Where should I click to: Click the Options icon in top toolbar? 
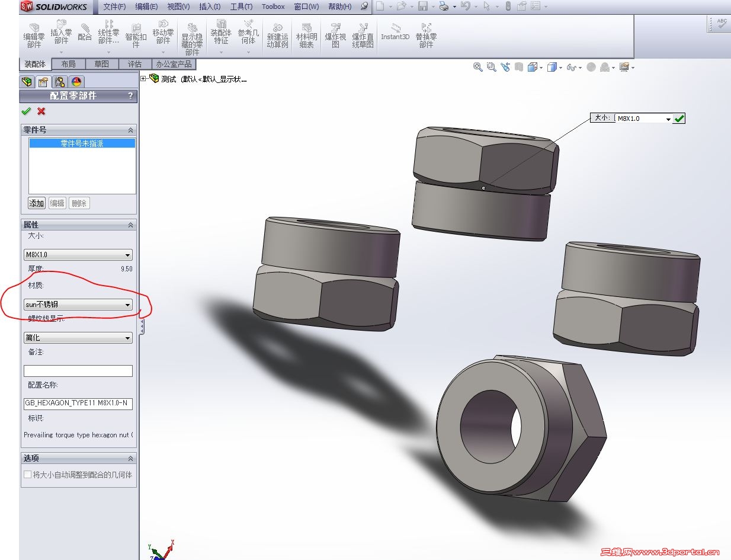pyautogui.click(x=536, y=7)
